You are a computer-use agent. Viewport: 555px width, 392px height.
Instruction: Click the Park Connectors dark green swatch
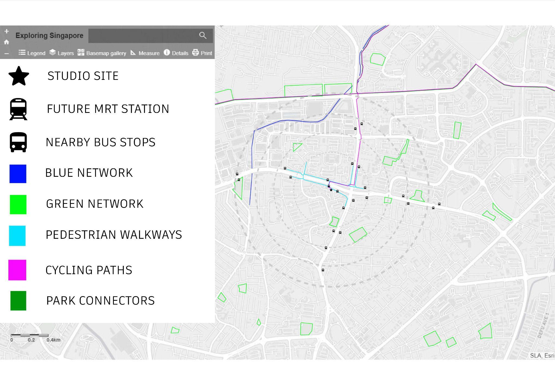click(18, 301)
